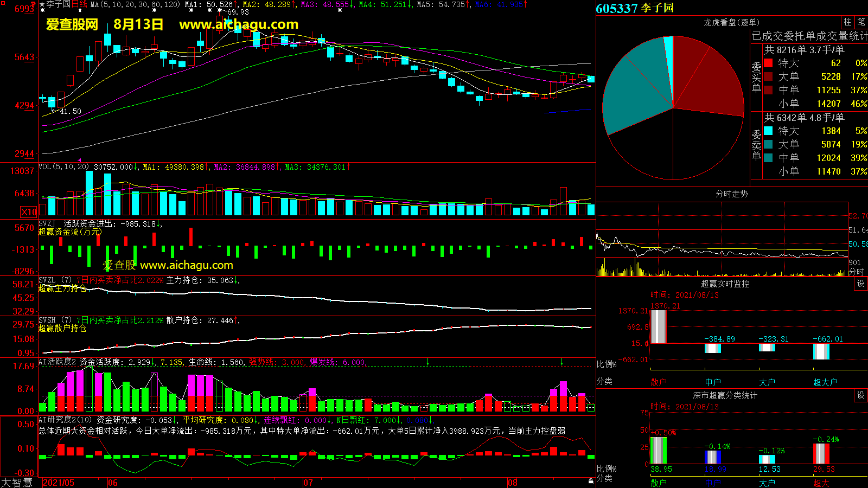The image size is (868, 488).
Task: Open 设 settings for 深市超赢分类统计 panel
Action: click(x=860, y=395)
